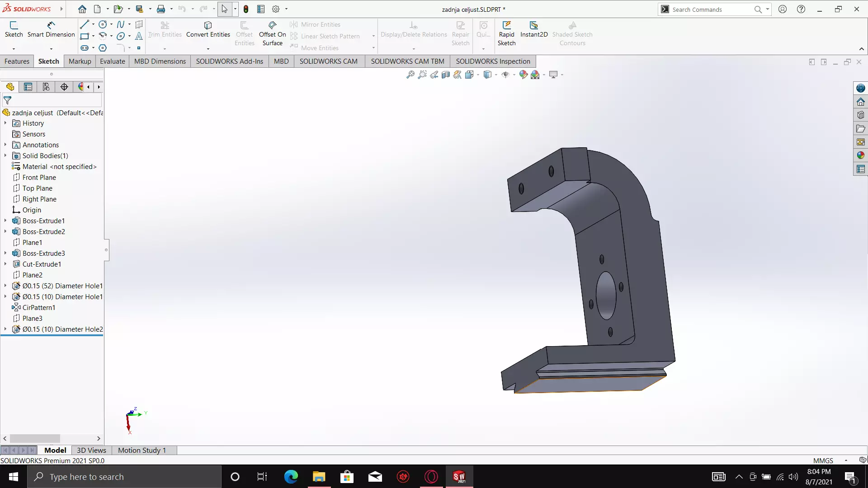Click the tree horizontal scrollbar thumb
This screenshot has width=868, height=488.
[35, 438]
